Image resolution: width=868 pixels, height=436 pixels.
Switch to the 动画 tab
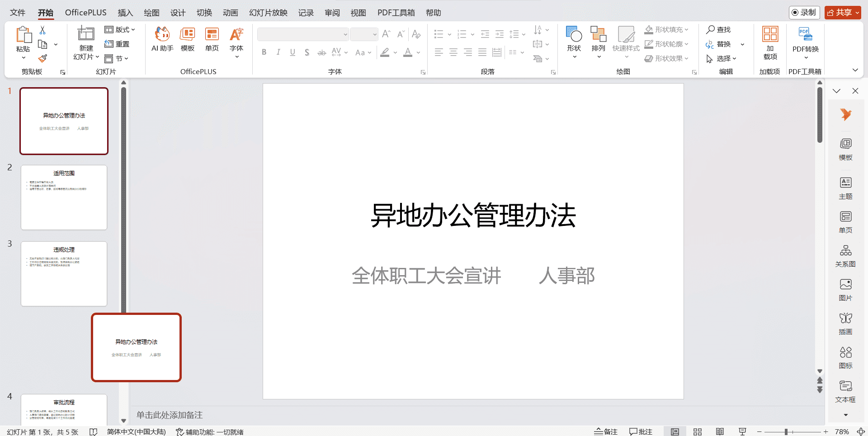coord(231,13)
